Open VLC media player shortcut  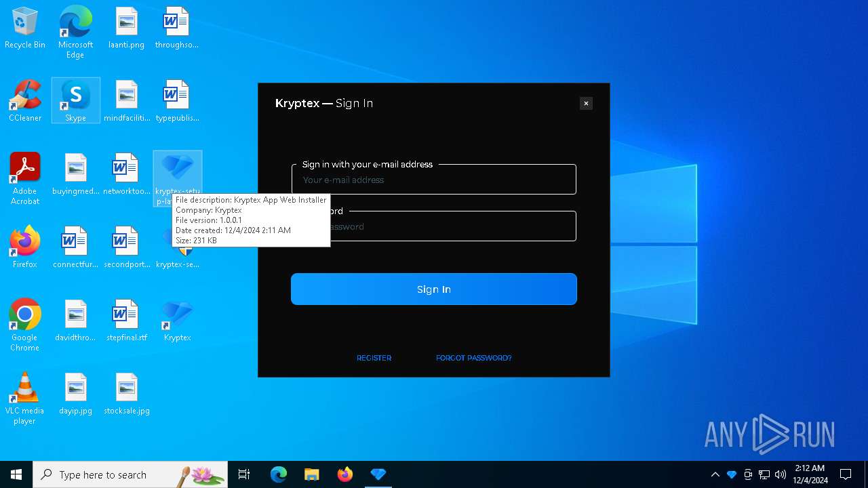click(x=25, y=399)
